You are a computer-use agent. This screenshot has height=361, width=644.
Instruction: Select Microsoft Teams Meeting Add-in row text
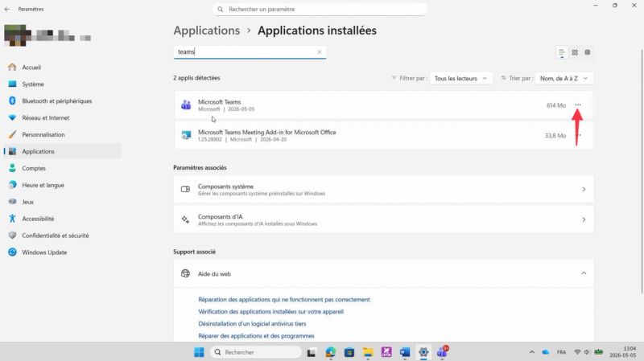[267, 132]
